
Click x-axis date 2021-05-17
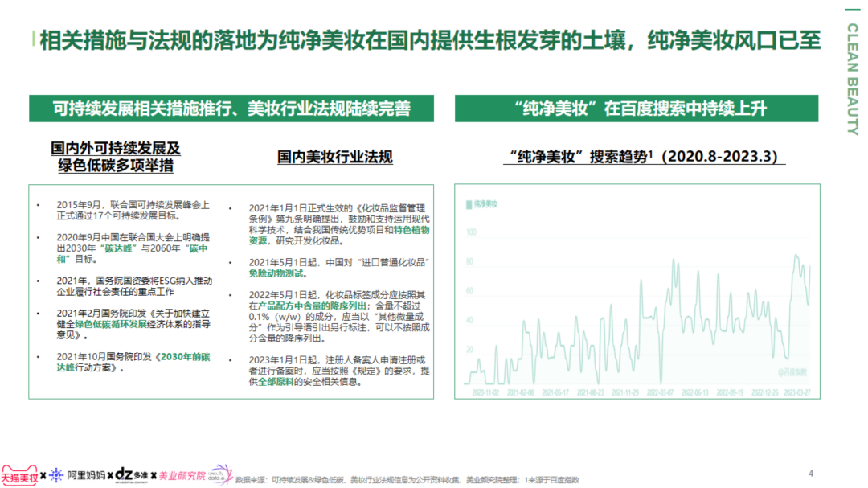click(555, 392)
